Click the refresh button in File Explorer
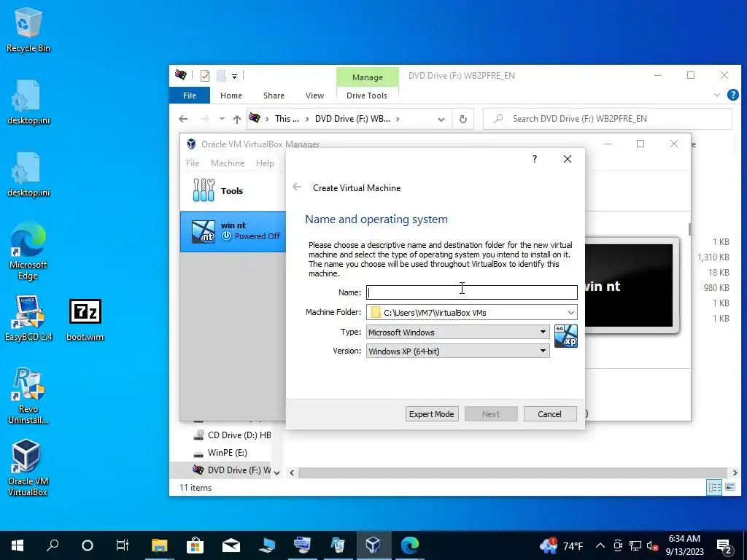The image size is (747, 560). pyautogui.click(x=462, y=119)
